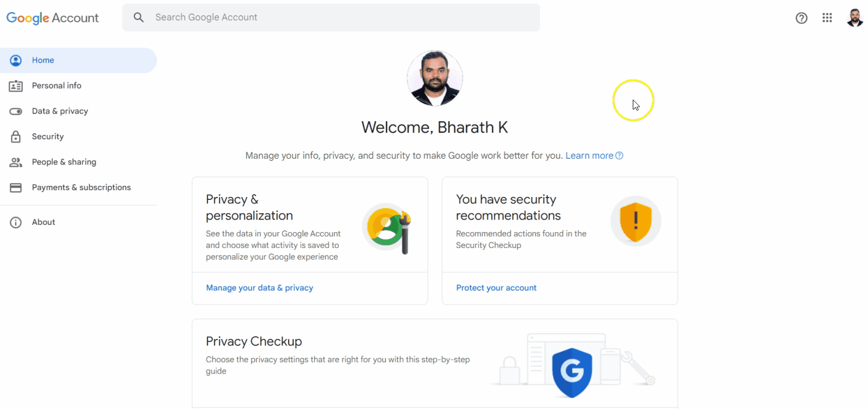Select Home in the sidebar
The height and width of the screenshot is (409, 868).
pyautogui.click(x=78, y=60)
